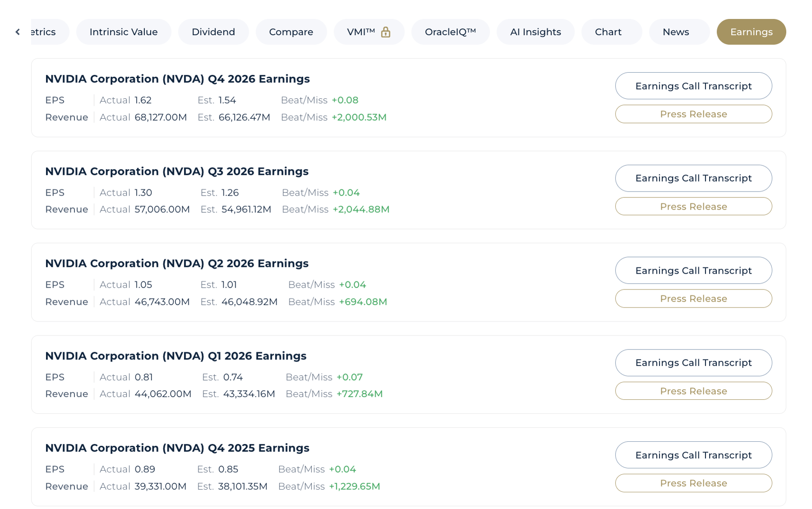Open Q4 2025 Earnings Call Transcript

pos(693,455)
